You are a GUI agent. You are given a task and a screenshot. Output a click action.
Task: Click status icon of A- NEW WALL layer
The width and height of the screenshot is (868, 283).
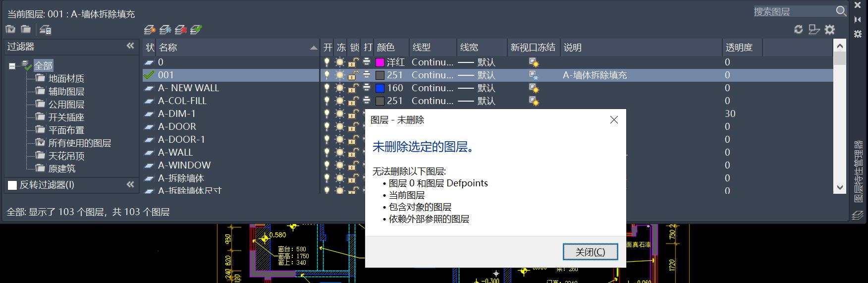[149, 88]
